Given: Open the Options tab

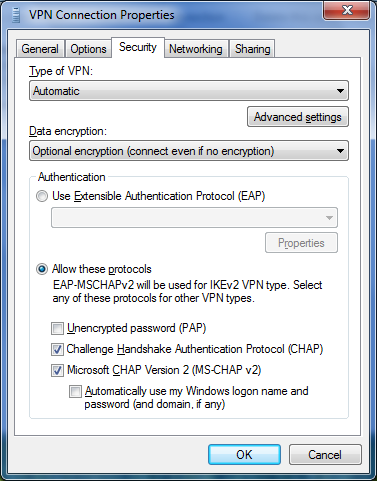Looking at the screenshot, I should [x=88, y=49].
